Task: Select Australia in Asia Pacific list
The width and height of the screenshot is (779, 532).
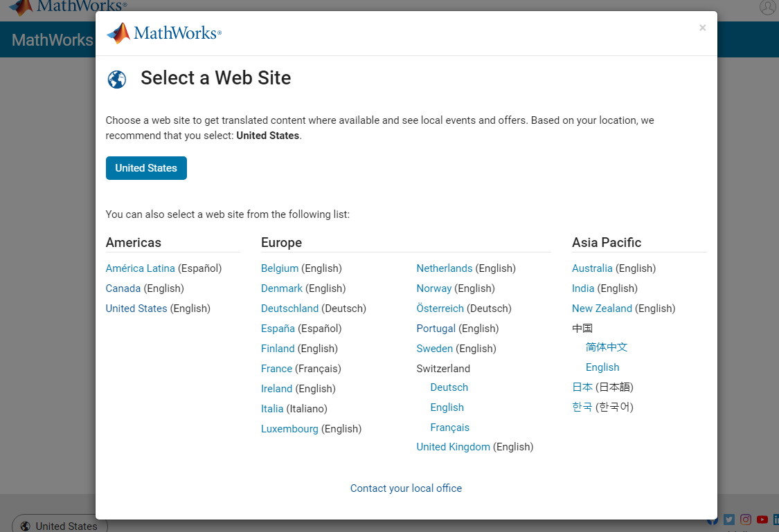Action: (592, 268)
